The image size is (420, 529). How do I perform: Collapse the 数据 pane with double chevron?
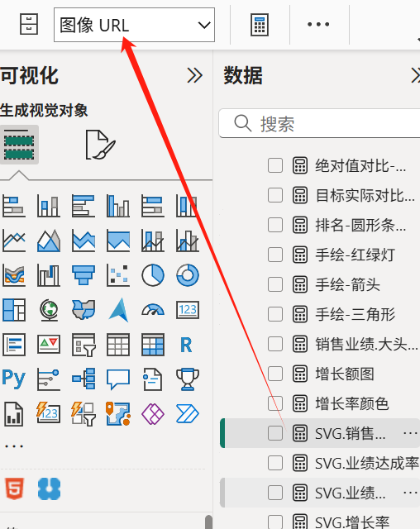pyautogui.click(x=416, y=75)
